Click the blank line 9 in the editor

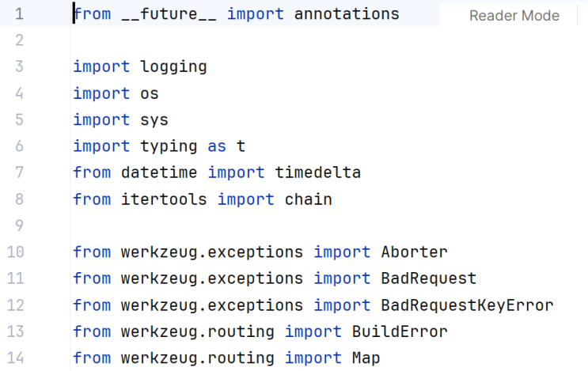point(237,225)
